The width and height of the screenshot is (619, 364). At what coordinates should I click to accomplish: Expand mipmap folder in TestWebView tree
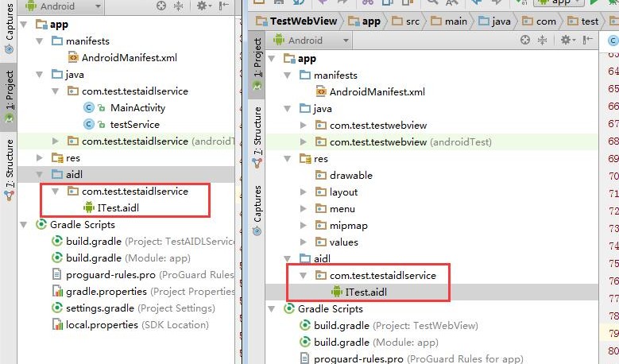click(304, 226)
